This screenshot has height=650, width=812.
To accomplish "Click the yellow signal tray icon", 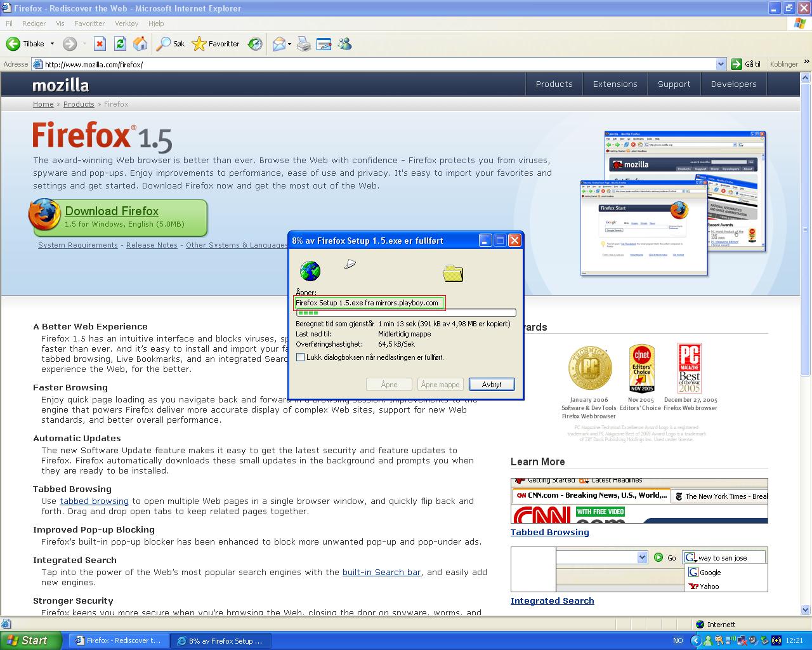I will (x=776, y=640).
